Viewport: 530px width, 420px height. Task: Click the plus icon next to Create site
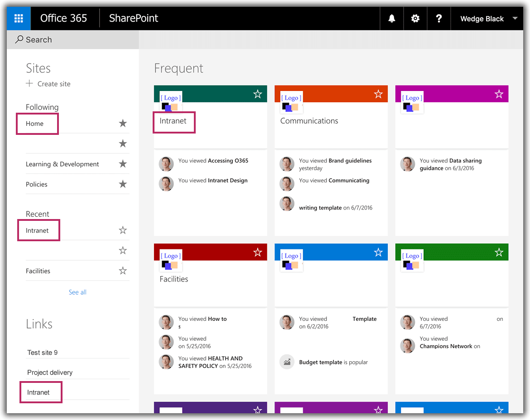[x=29, y=83]
